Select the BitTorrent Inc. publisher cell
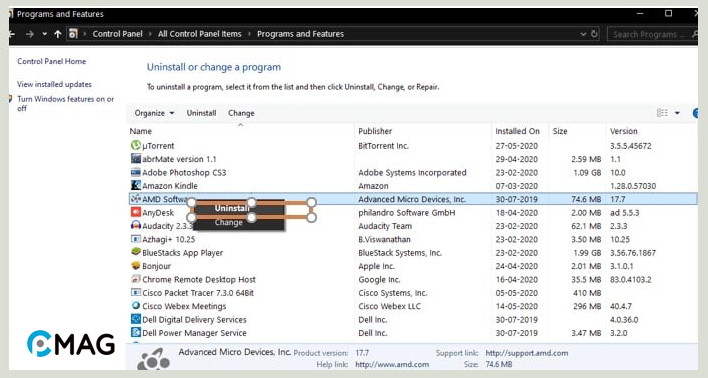The width and height of the screenshot is (708, 378). (x=383, y=146)
